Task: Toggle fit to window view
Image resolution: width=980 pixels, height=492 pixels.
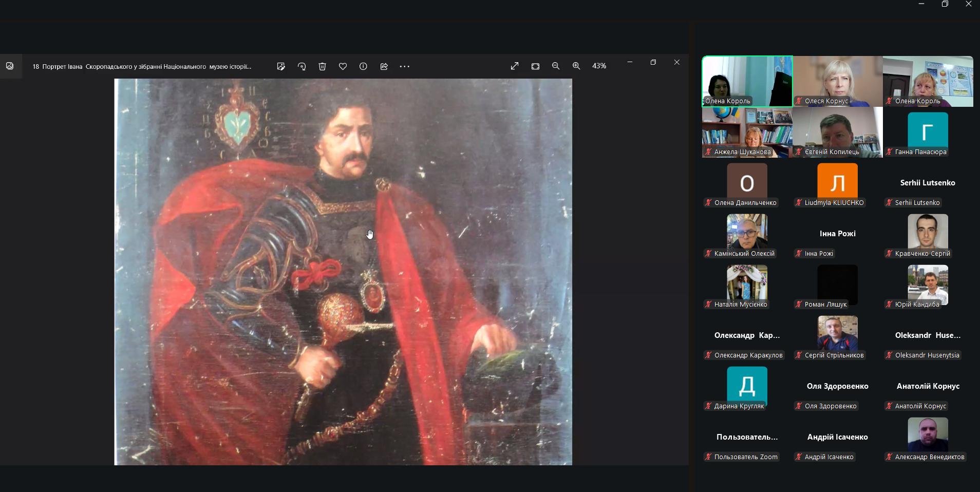Action: (x=535, y=66)
